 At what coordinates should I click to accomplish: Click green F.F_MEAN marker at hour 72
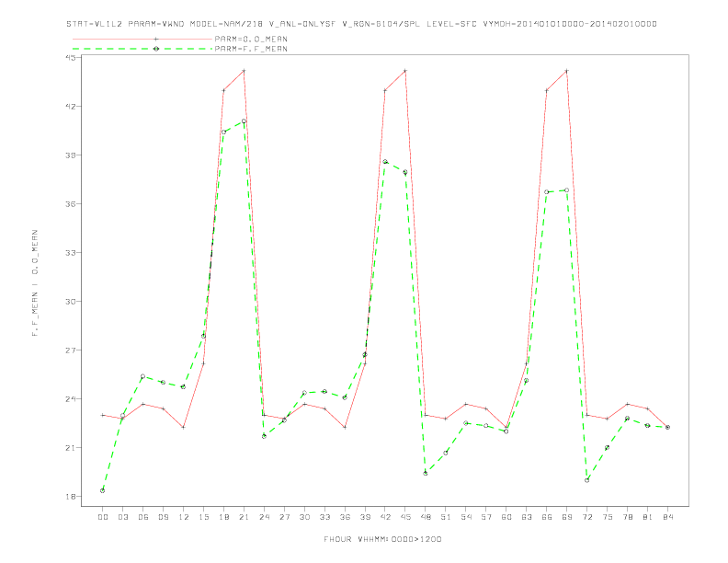coord(587,480)
